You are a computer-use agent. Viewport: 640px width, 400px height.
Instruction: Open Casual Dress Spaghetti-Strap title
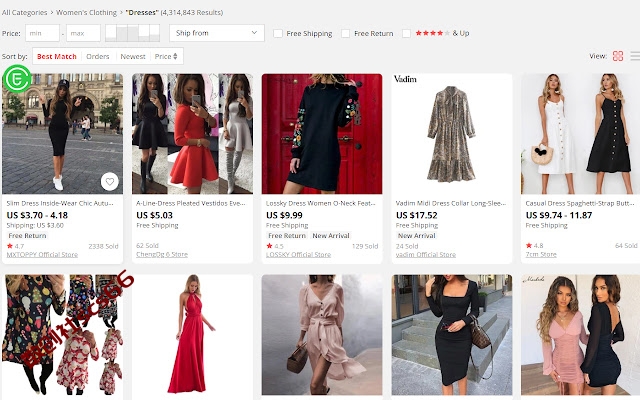click(x=580, y=203)
